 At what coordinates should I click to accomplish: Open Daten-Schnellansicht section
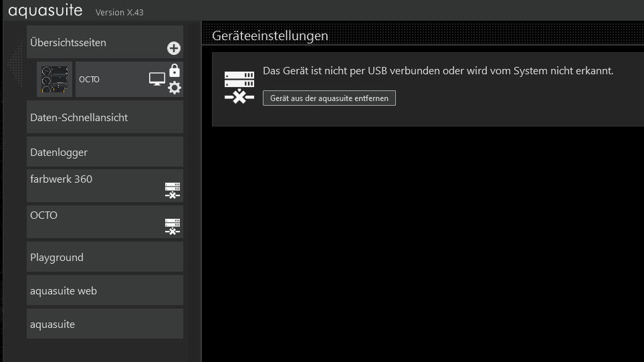pos(105,117)
